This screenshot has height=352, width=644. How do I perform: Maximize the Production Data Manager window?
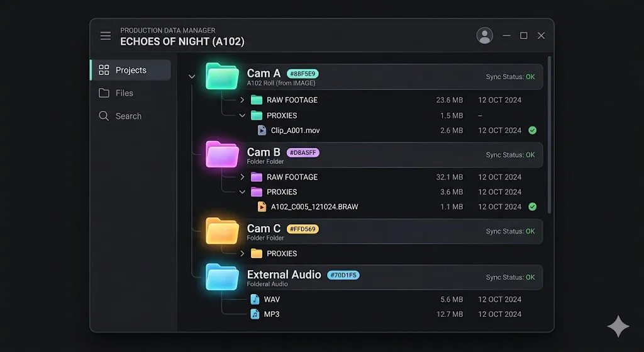524,36
